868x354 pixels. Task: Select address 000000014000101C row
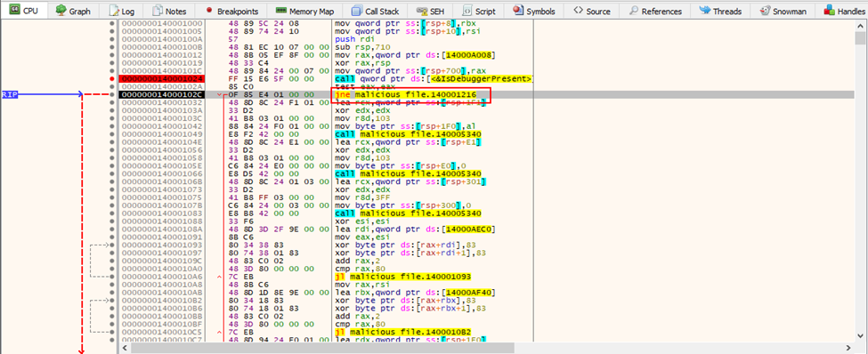[162, 71]
